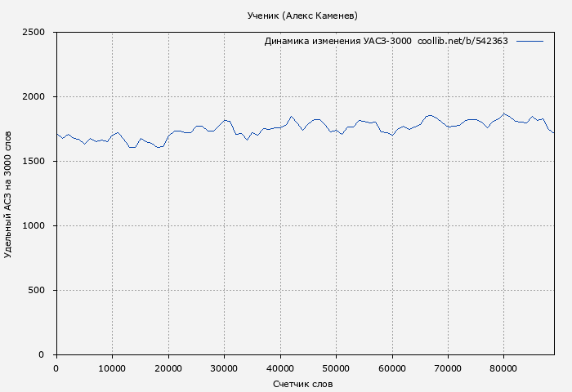Click the chart title 'Ученик (Алекс Каменев)'
The height and width of the screenshot is (392, 572).
[302, 16]
